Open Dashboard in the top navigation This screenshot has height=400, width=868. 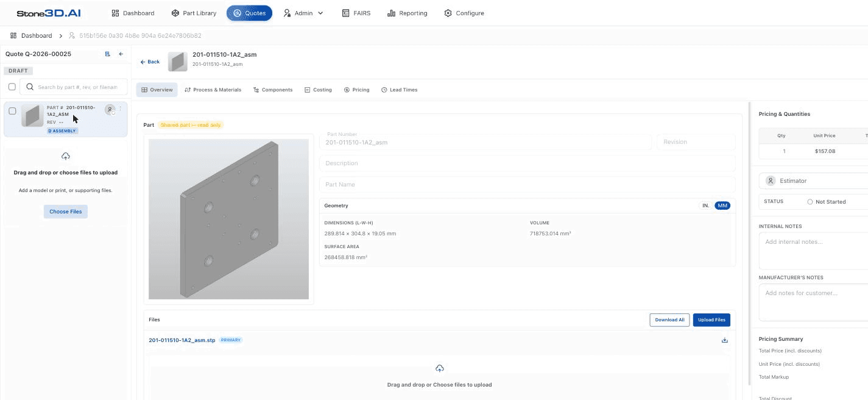[x=133, y=13]
